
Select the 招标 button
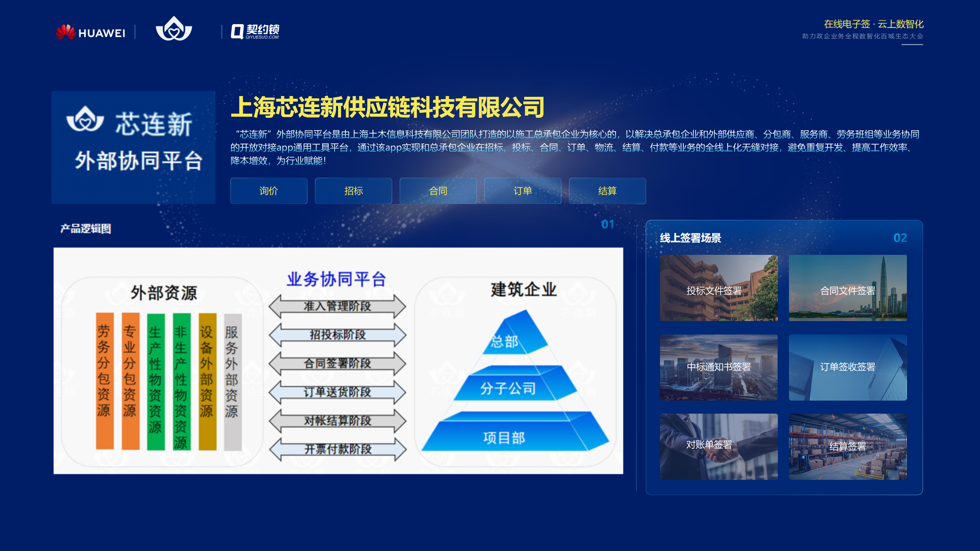pyautogui.click(x=353, y=191)
